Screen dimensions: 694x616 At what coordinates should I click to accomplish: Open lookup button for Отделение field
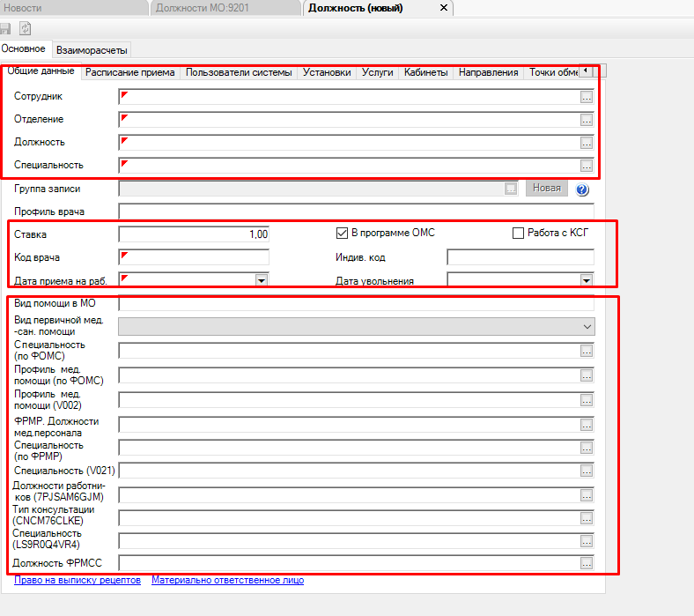tap(587, 120)
